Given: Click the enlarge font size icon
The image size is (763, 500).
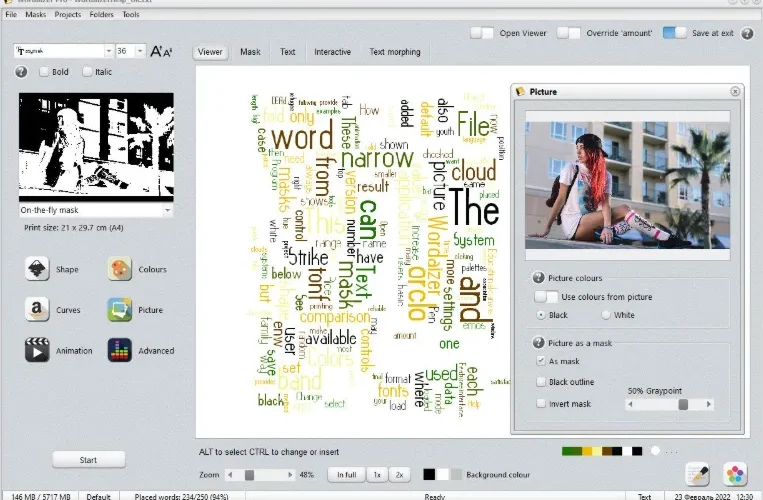Looking at the screenshot, I should tap(156, 51).
